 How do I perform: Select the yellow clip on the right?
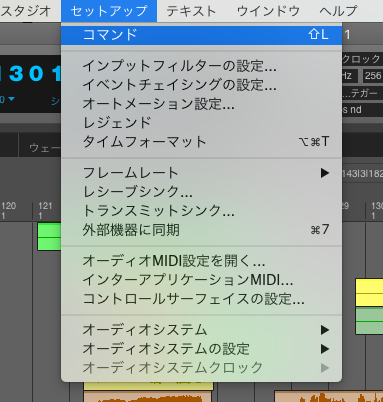coord(369,293)
